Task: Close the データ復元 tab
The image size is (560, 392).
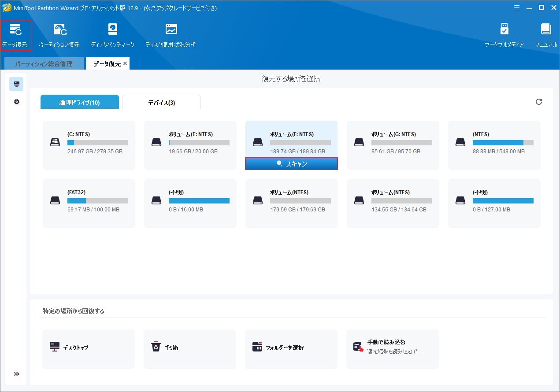Action: click(125, 63)
